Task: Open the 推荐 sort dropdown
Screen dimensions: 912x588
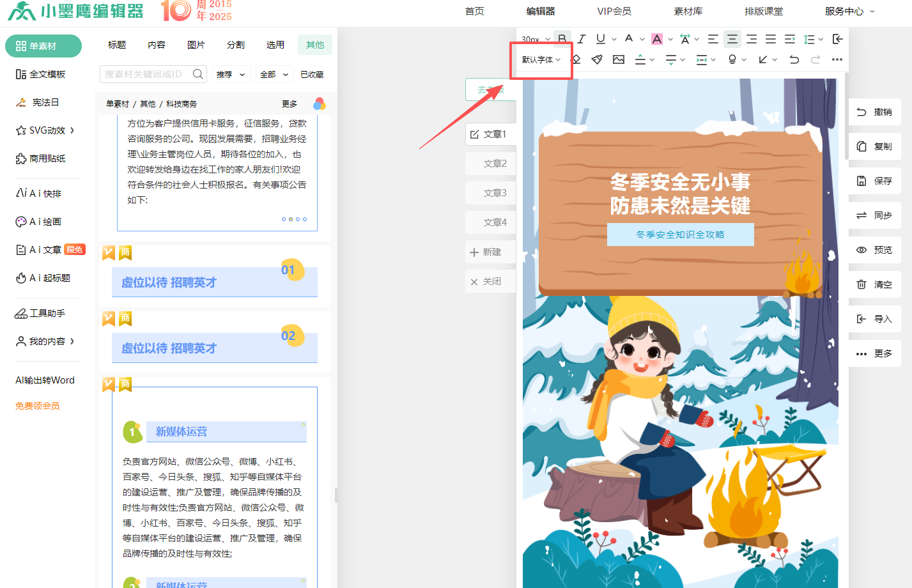Action: 231,75
